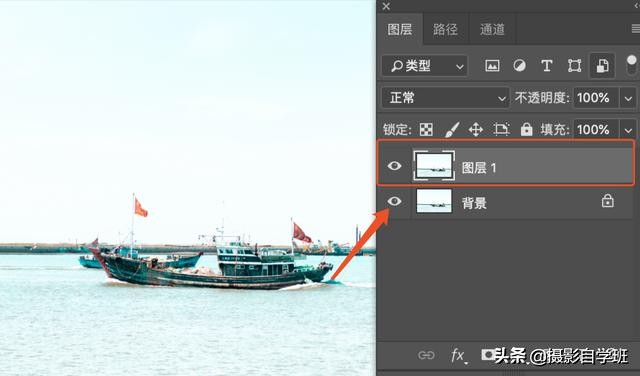Lock all padlock icon in 锁定 row

[527, 130]
